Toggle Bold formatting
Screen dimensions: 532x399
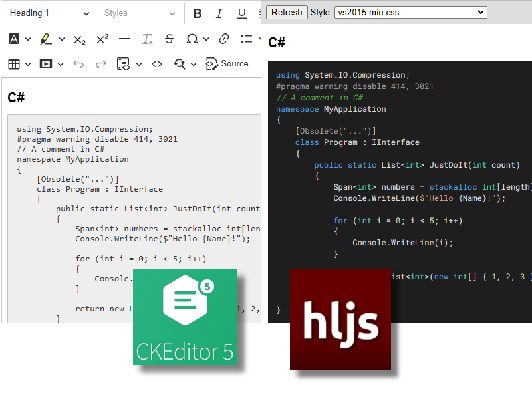(197, 13)
